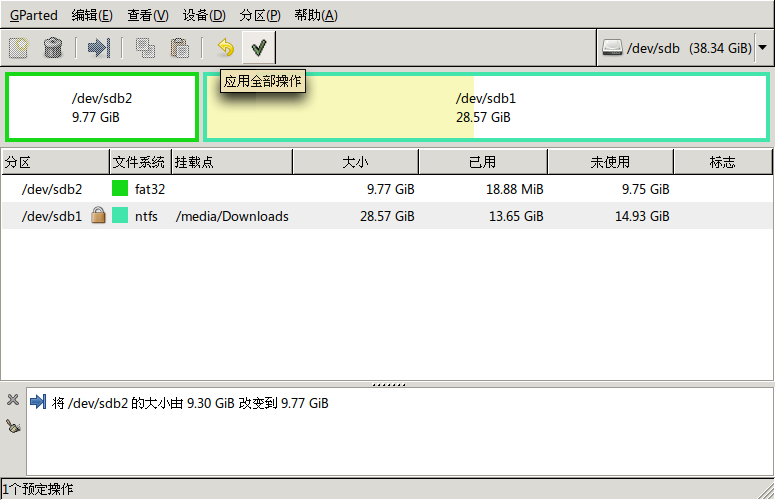Click the hard disk icon in device selector
This screenshot has width=775, height=500.
tap(612, 48)
